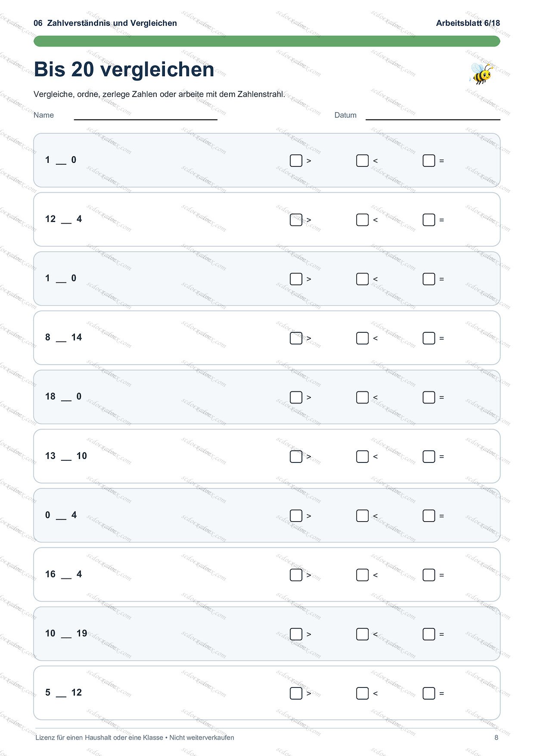This screenshot has height=756, width=534.
Task: Tick the equals box for 5 __ 12
Action: [428, 694]
